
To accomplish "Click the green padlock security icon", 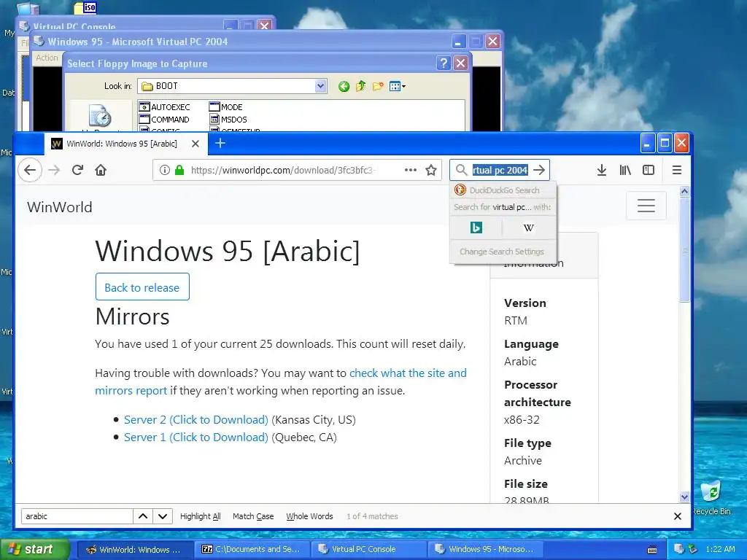I will 179,170.
